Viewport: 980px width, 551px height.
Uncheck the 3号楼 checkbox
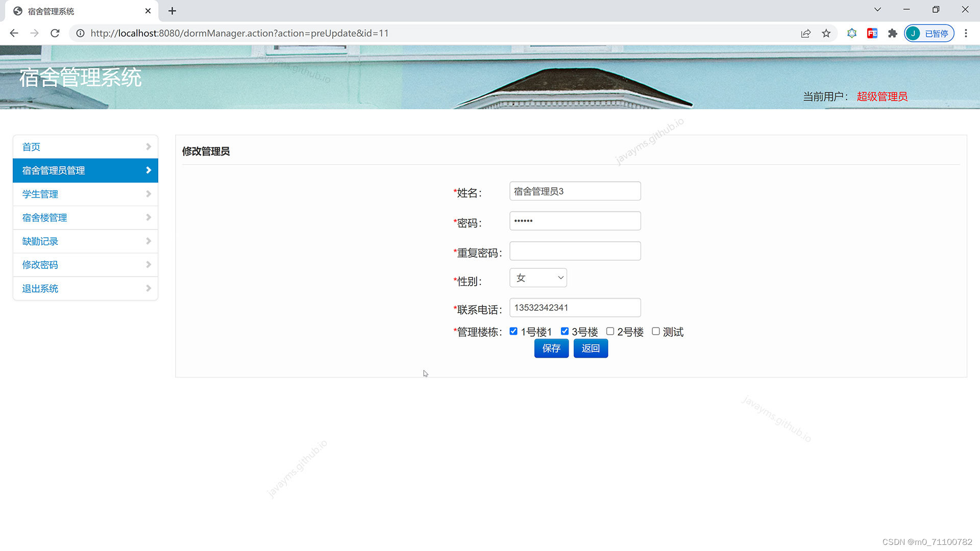[x=565, y=332]
